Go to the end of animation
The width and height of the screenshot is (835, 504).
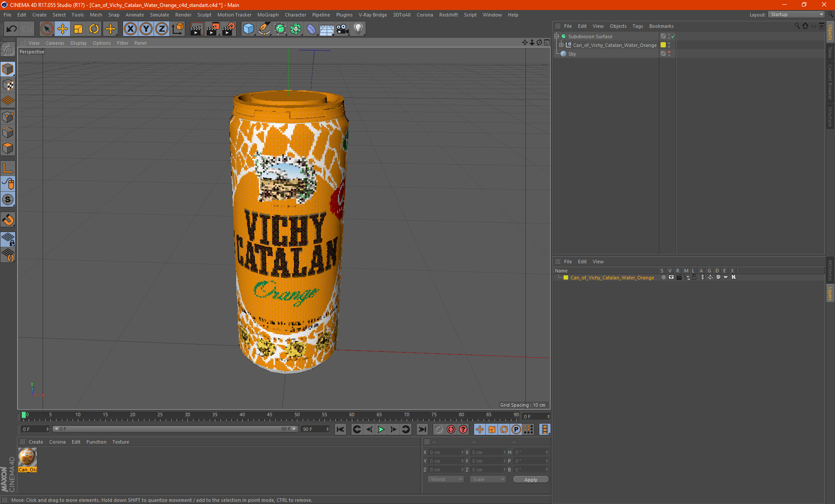point(422,429)
